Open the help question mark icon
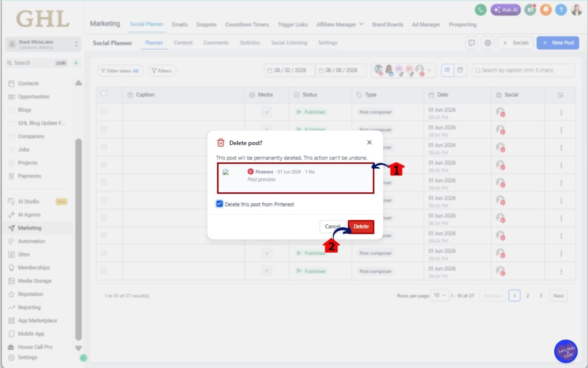This screenshot has height=368, width=588. 561,9
